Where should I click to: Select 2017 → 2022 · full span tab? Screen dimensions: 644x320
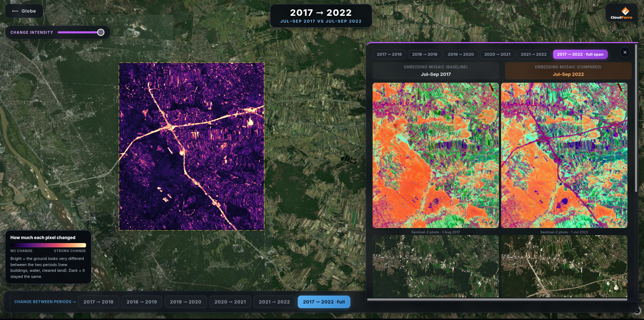(x=580, y=54)
